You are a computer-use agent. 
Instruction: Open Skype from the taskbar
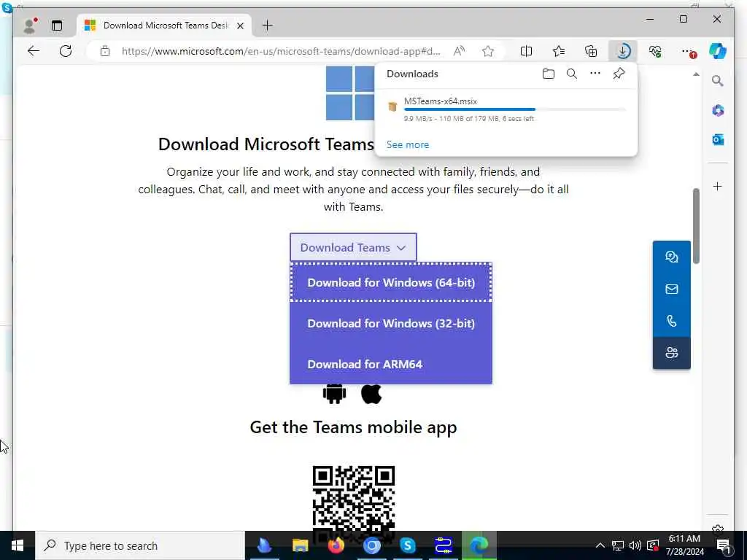(408, 545)
